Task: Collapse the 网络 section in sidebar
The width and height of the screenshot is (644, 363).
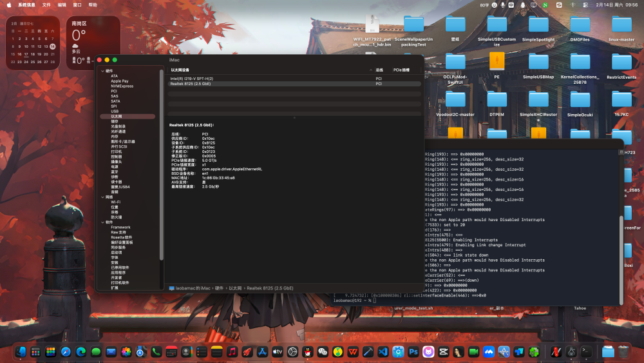Action: (x=102, y=197)
